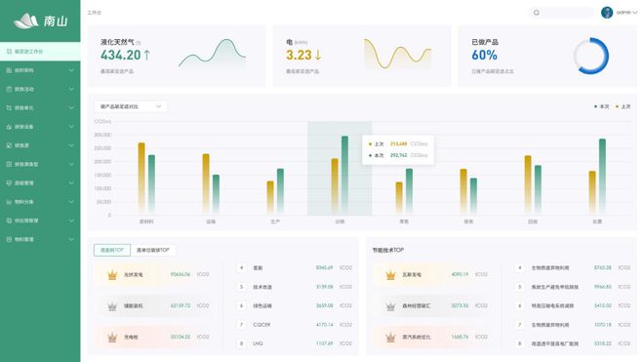644x362 pixels.
Task: Toggle the 上次 legend series
Action: [624, 106]
